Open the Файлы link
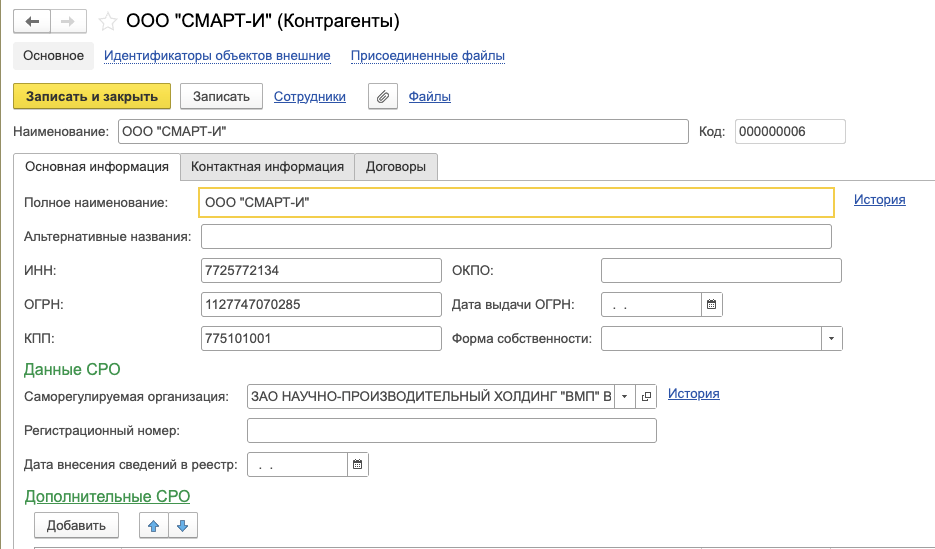 [x=429, y=97]
